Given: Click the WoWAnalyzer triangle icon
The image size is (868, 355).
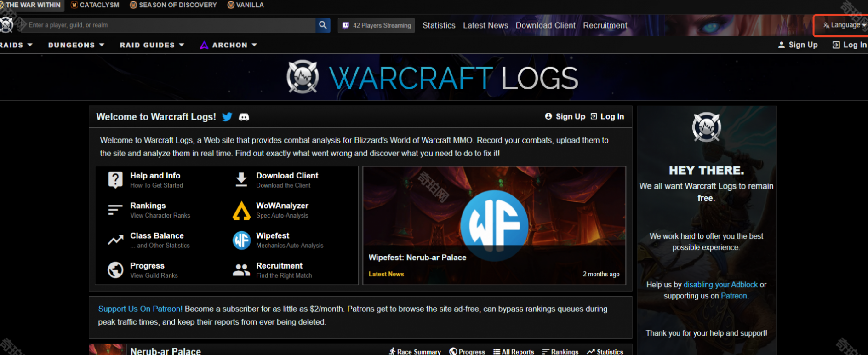Looking at the screenshot, I should coord(241,211).
